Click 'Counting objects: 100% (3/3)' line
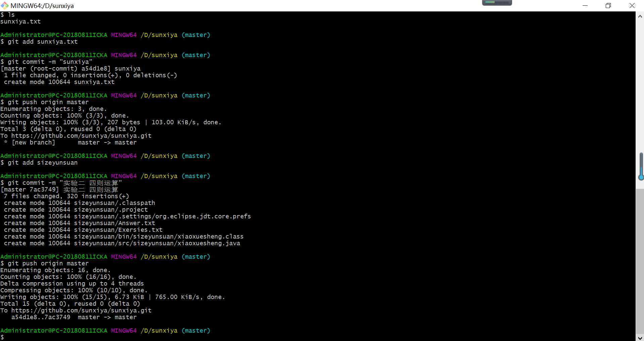Screen dimensions: 644x341 [x=64, y=116]
